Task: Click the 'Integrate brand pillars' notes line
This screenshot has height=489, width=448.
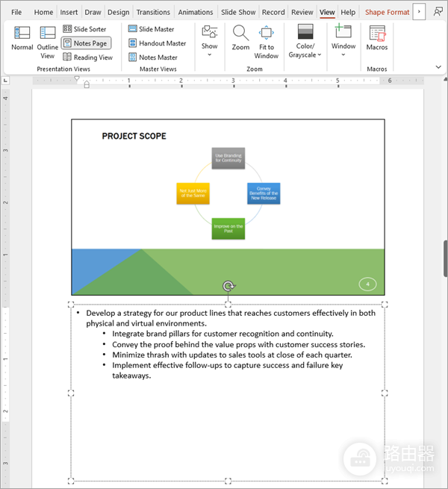Action: [223, 334]
